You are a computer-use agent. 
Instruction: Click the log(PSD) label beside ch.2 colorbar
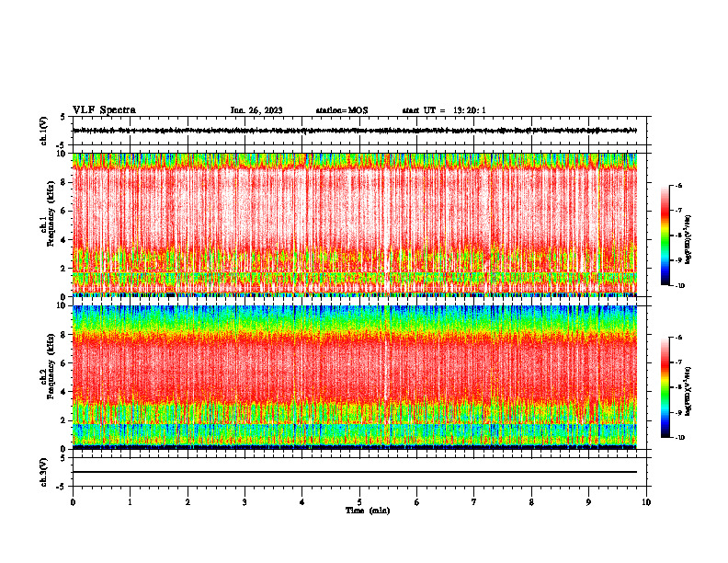point(688,391)
